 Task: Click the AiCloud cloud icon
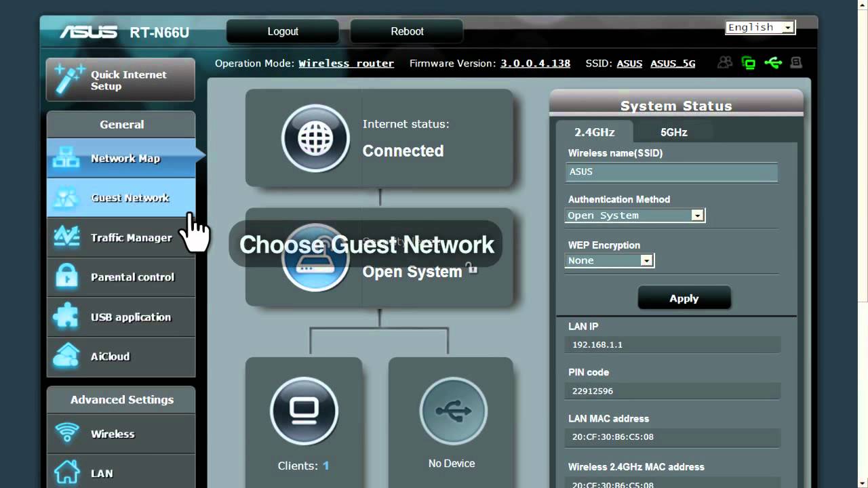coord(66,356)
